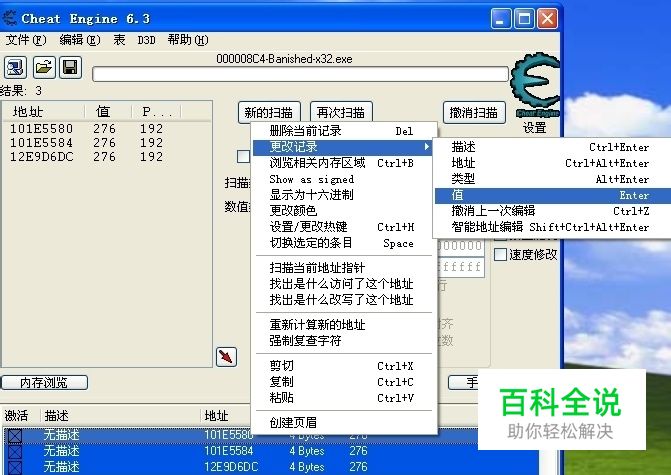Enable the 速度修改 speedhack checkbox
Screen dimensions: 671x475
pos(500,255)
